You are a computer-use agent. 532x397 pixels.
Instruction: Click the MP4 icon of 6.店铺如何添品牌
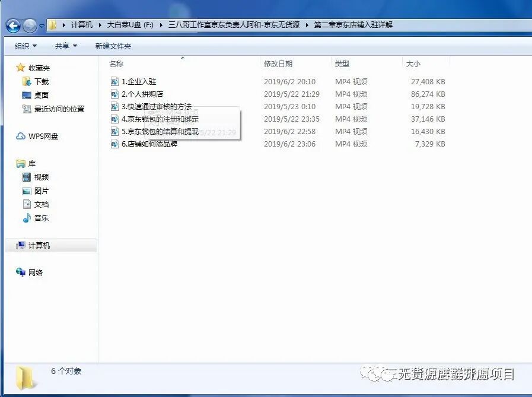(114, 144)
